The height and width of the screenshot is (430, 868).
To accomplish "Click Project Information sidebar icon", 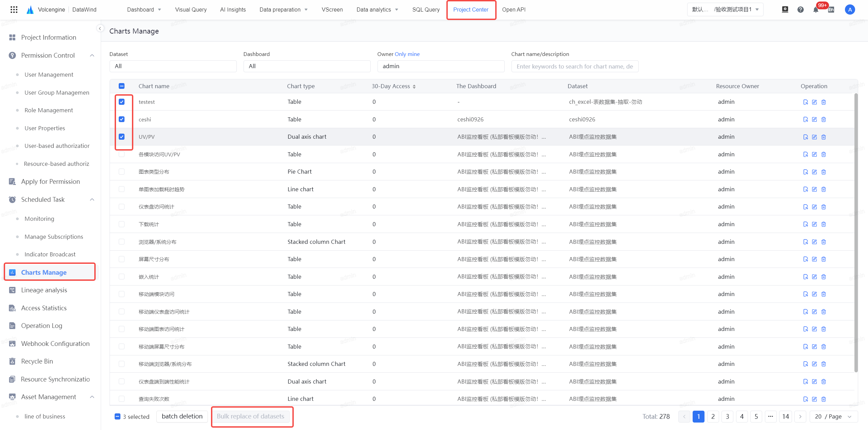I will (13, 37).
